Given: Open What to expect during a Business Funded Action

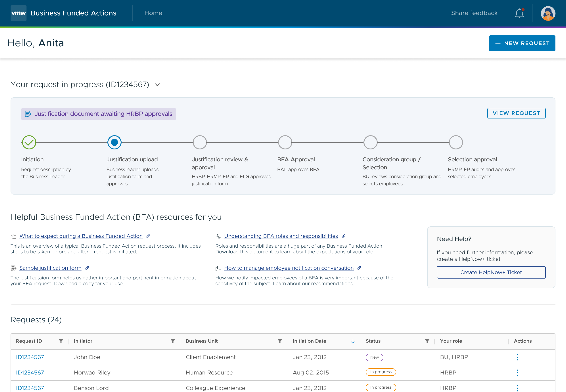Looking at the screenshot, I should pyautogui.click(x=81, y=236).
